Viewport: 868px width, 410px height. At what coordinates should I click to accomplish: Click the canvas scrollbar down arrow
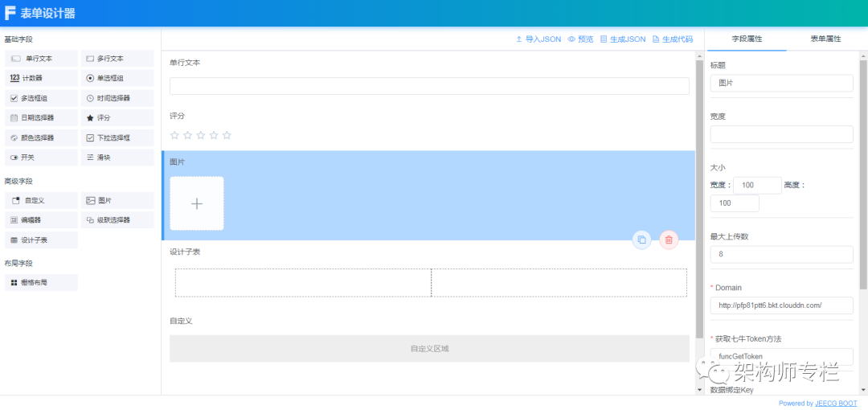click(699, 390)
